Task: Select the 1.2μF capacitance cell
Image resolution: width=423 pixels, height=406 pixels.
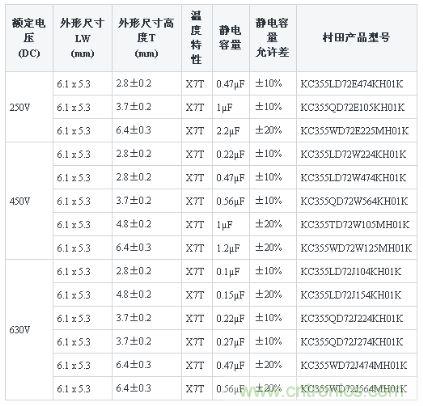Action: [228, 248]
